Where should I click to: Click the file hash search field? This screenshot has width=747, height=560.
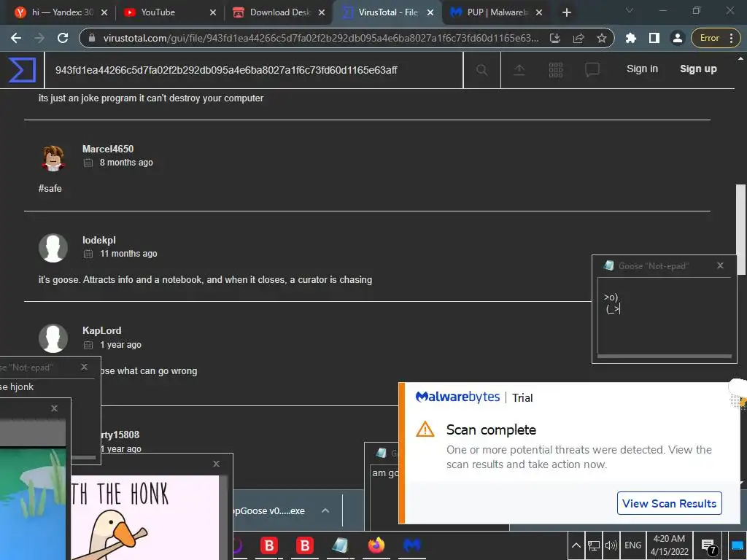click(254, 71)
